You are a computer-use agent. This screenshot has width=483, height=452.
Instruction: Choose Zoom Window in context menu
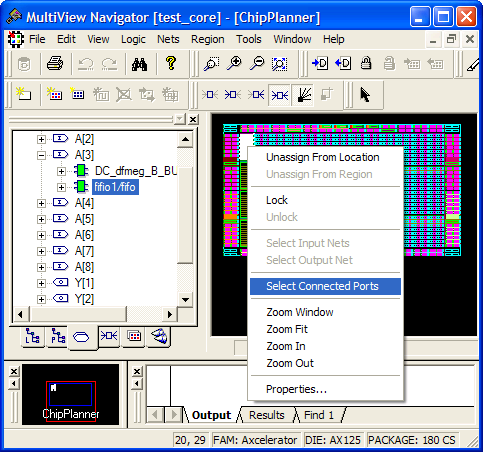click(325, 312)
